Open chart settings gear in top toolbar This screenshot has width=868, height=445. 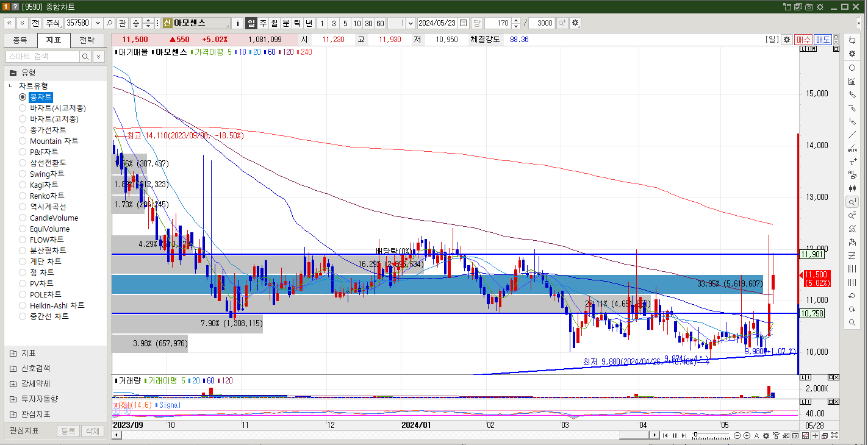click(575, 23)
